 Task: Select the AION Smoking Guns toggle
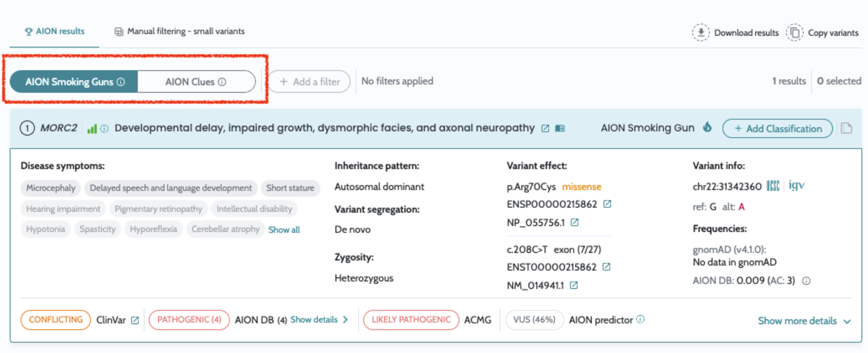click(x=74, y=82)
